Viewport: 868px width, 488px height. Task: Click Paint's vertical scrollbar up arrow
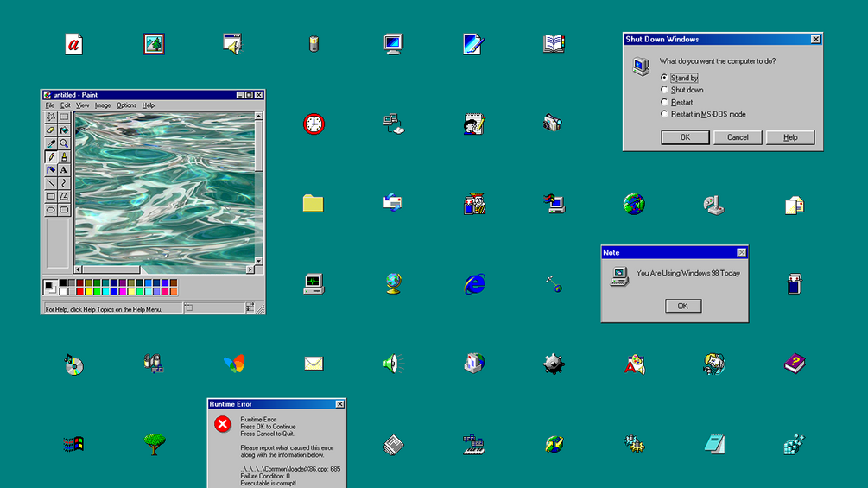coord(258,116)
